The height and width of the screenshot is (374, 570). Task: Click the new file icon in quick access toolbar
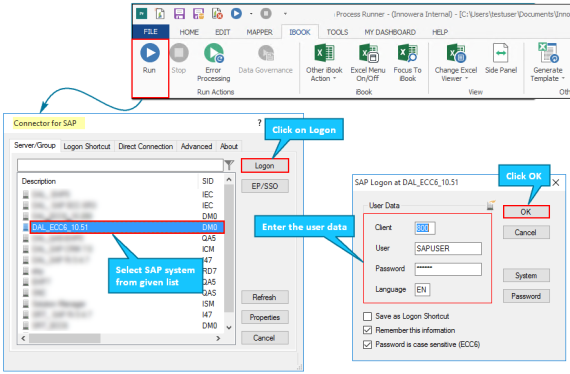(160, 14)
